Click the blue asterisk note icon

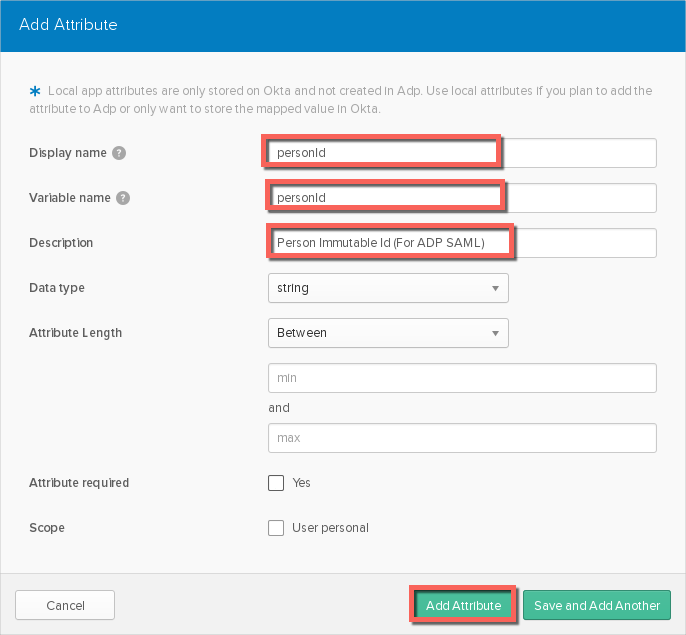36,91
